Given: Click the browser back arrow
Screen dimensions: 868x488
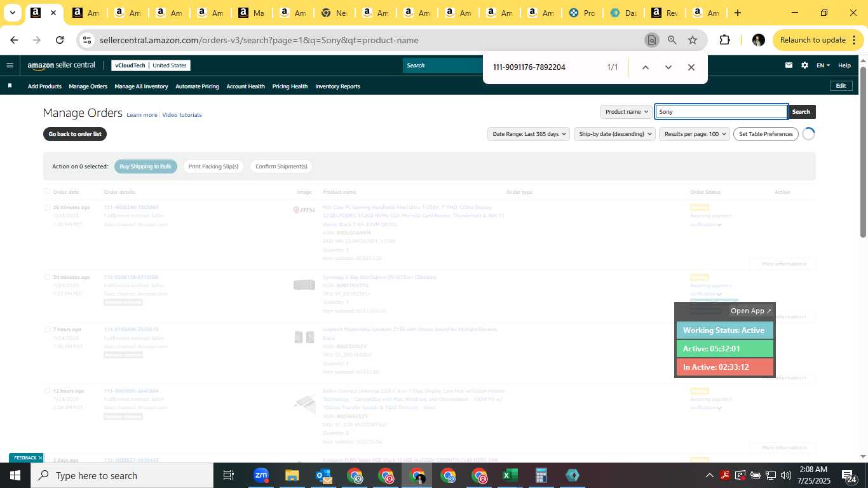Looking at the screenshot, I should 14,40.
